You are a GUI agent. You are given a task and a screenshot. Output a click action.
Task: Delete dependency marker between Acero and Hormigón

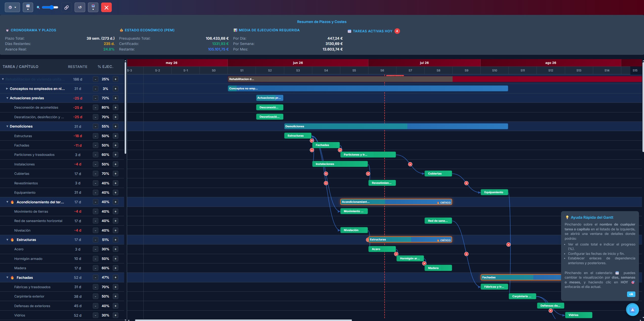[396, 254]
